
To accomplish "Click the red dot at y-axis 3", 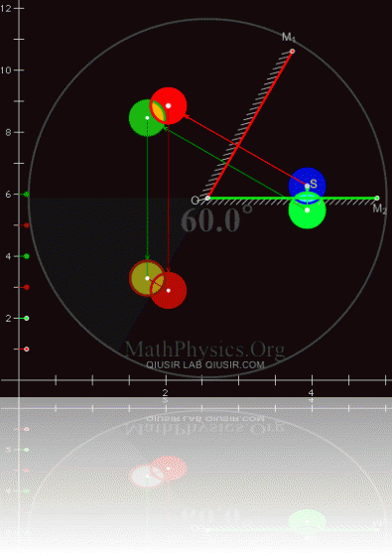I will point(27,287).
